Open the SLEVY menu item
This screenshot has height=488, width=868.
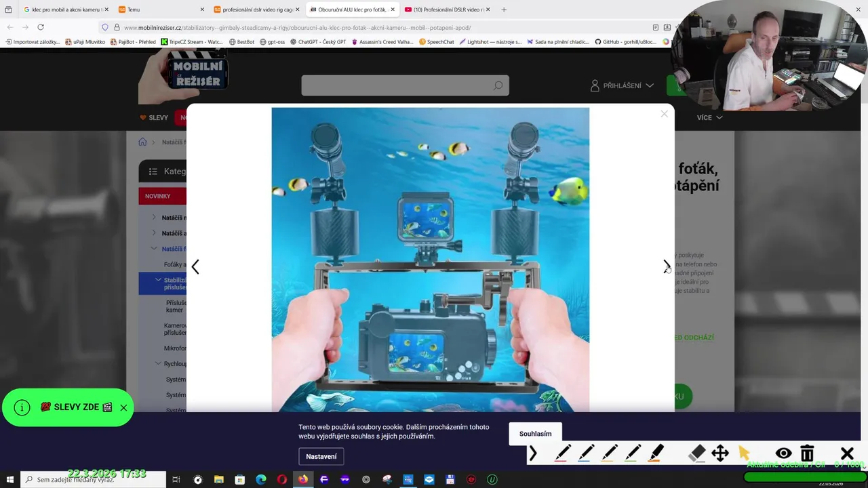154,117
